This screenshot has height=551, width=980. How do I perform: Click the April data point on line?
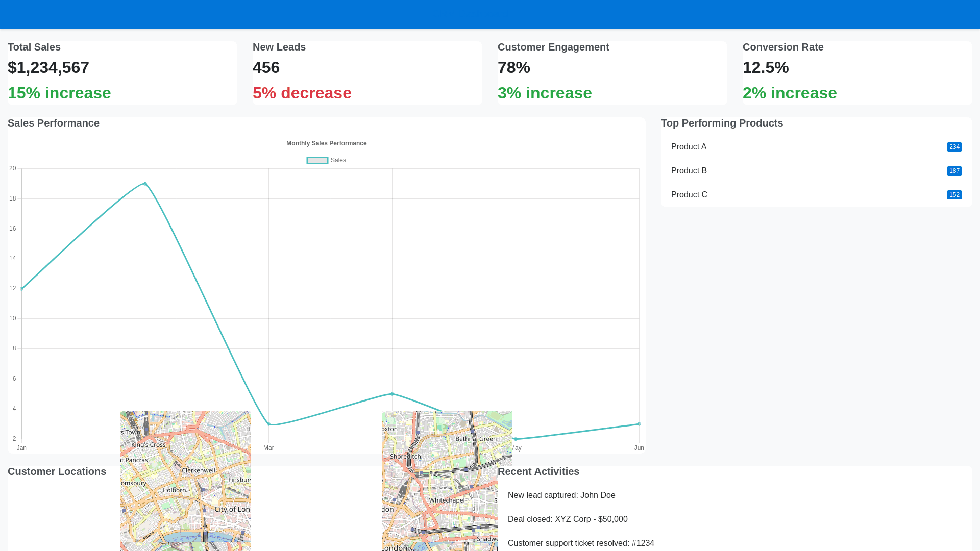(x=392, y=394)
